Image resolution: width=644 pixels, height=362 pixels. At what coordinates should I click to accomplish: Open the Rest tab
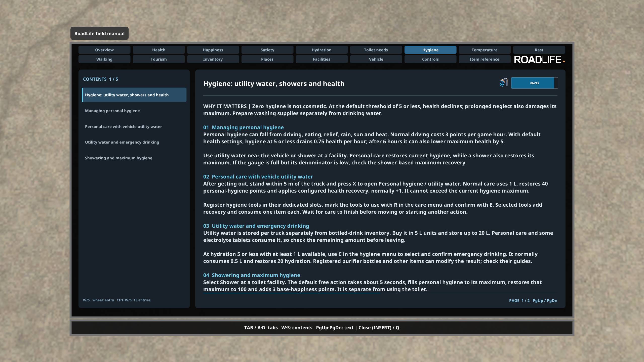[539, 50]
